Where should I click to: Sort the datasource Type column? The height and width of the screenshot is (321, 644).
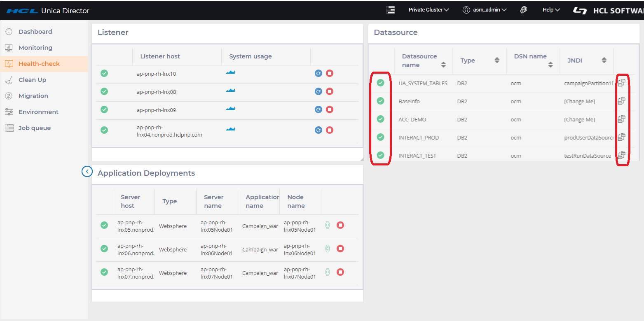pyautogui.click(x=497, y=60)
